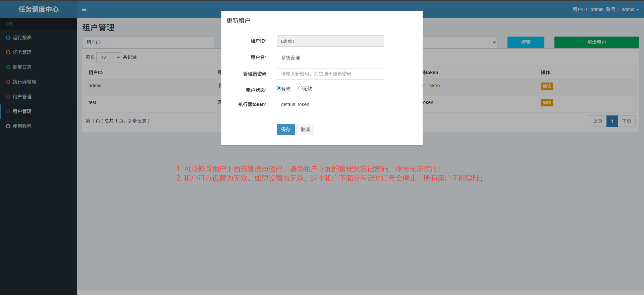This screenshot has height=295, width=644.
Task: Open 运行报表 via its circle icon
Action: point(8,38)
